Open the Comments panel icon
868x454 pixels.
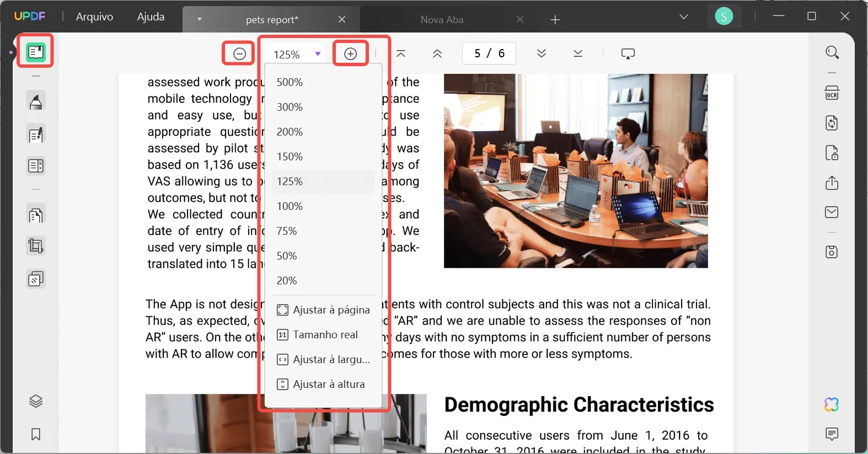point(832,434)
